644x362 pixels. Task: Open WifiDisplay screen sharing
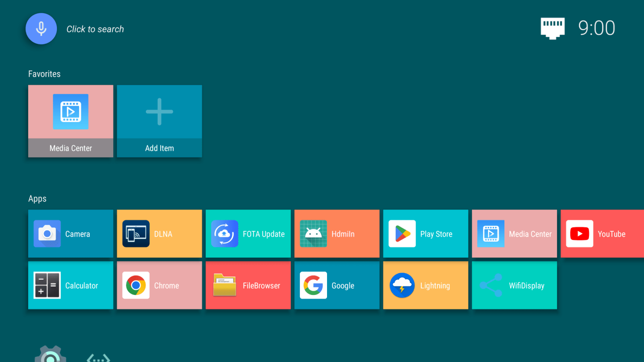click(514, 285)
